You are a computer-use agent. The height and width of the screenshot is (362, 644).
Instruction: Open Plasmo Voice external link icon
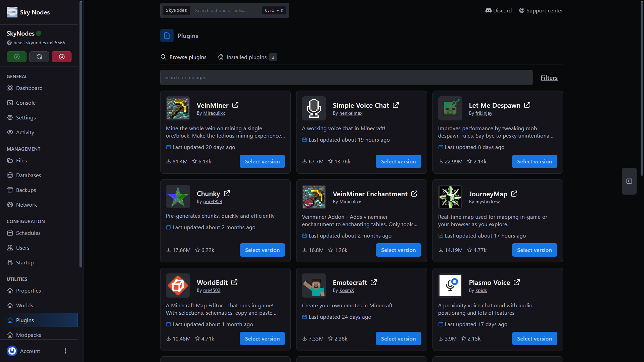coord(517,282)
